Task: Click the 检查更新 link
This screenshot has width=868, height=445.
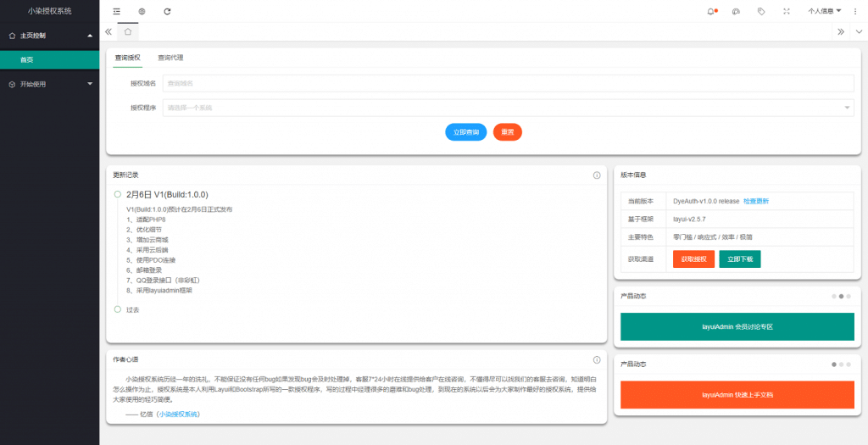Action: coord(756,202)
